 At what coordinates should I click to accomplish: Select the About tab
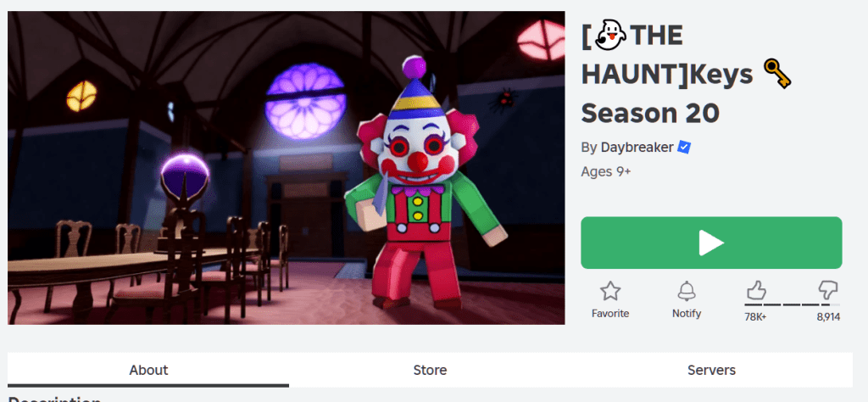148,370
